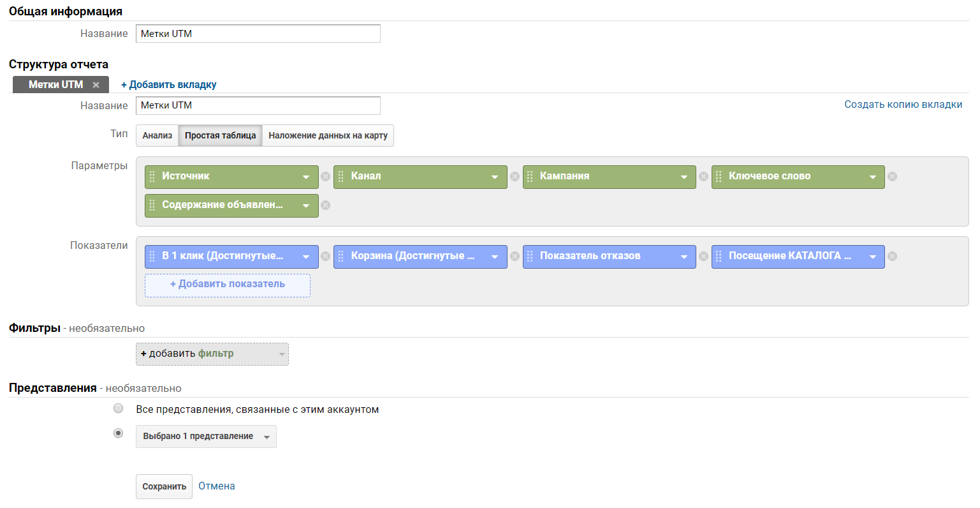Click the Добавить показатель button
Image resolution: width=980 pixels, height=508 pixels.
pyautogui.click(x=228, y=285)
